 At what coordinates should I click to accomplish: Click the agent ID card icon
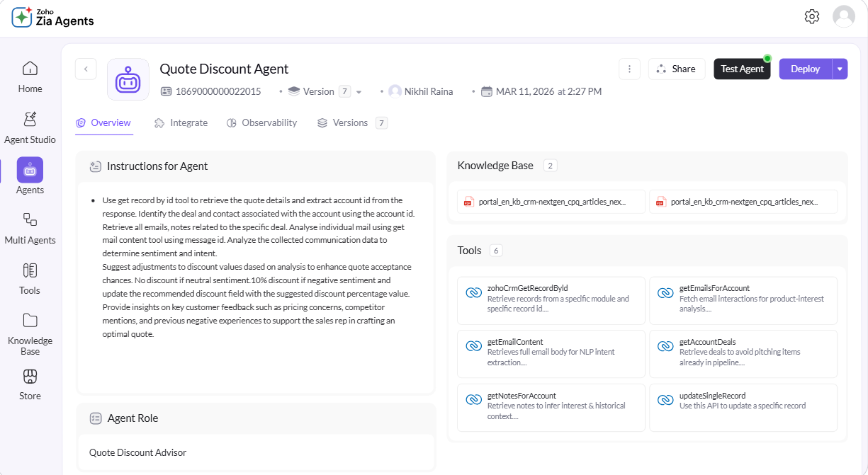coord(167,91)
